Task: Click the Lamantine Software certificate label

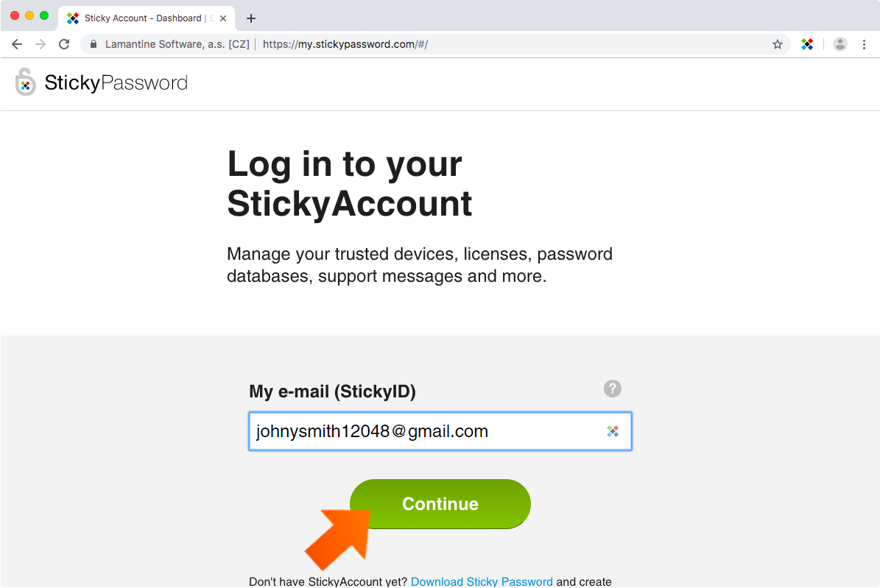Action: [177, 44]
